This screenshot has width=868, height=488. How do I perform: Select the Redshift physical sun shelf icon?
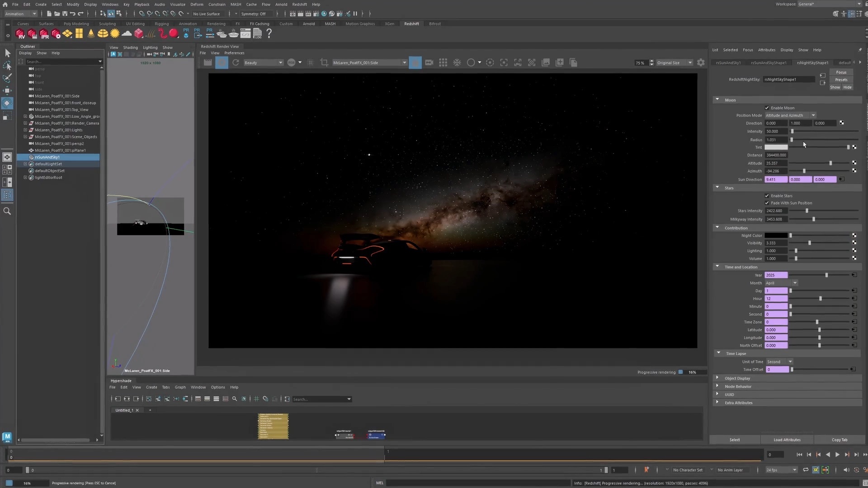click(x=115, y=33)
